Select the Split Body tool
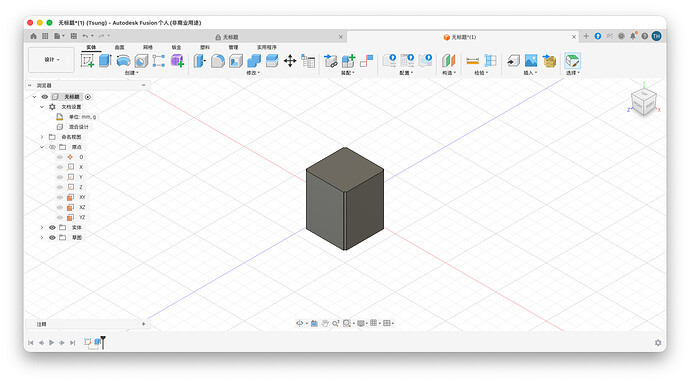This screenshot has height=382, width=690. [x=272, y=60]
